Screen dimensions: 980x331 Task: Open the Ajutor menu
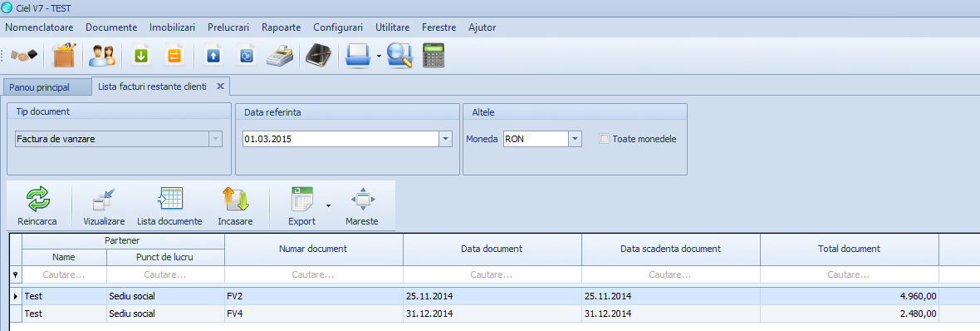click(x=482, y=27)
